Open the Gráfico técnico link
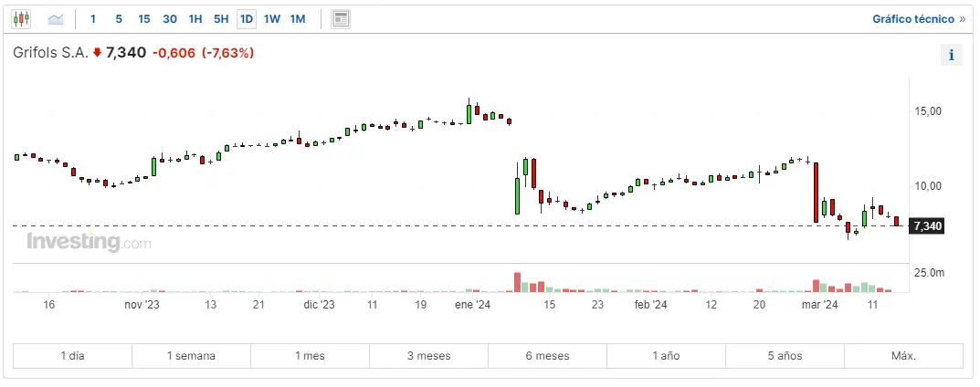Image resolution: width=980 pixels, height=387 pixels. pyautogui.click(x=919, y=19)
